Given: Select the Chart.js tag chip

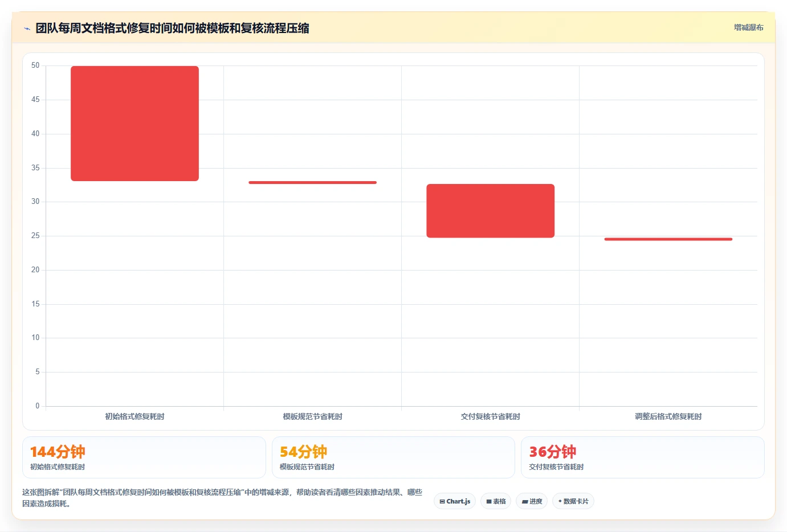Looking at the screenshot, I should point(455,501).
